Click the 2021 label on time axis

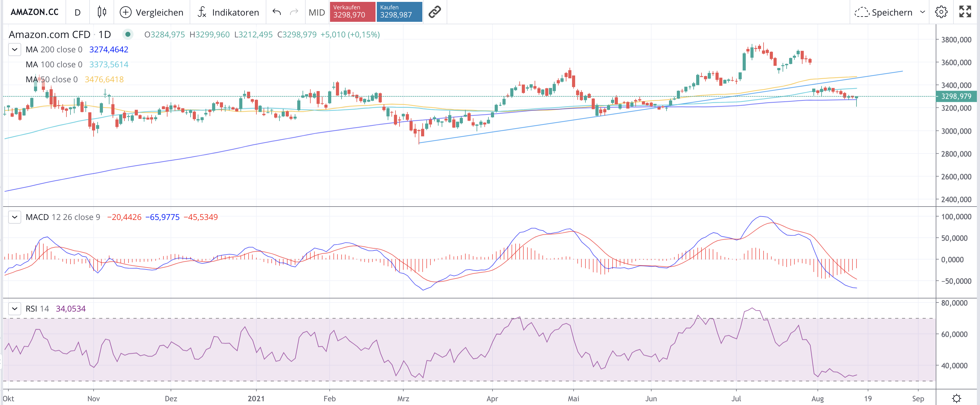click(x=256, y=398)
